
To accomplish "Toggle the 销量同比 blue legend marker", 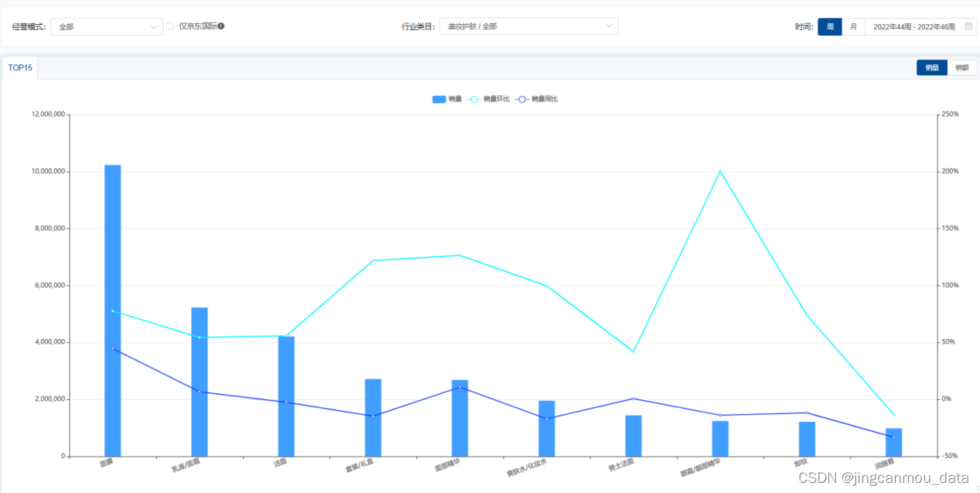I will pyautogui.click(x=522, y=99).
